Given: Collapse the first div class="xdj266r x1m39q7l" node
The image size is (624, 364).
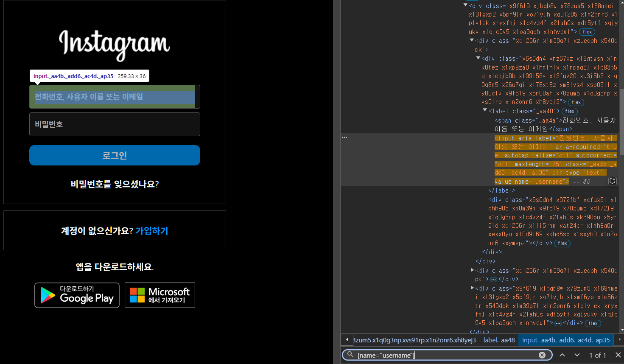Looking at the screenshot, I should pyautogui.click(x=472, y=40).
